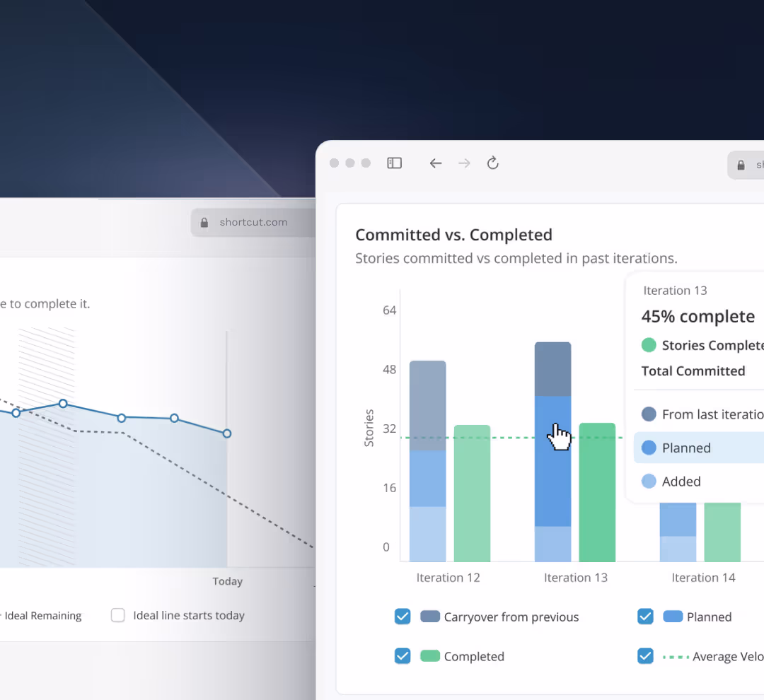Viewport: 764px width, 700px height.
Task: Go forward with the right arrow button
Action: click(x=464, y=163)
